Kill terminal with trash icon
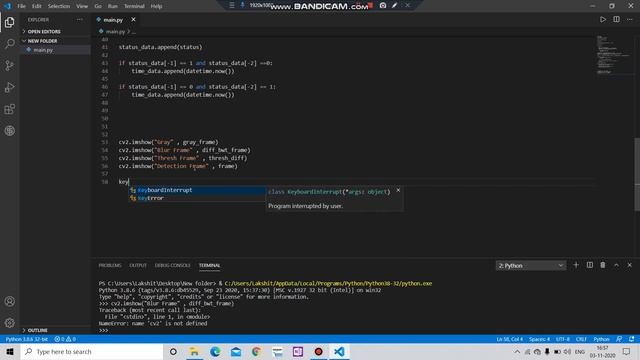This screenshot has width=640, height=360. click(x=603, y=265)
